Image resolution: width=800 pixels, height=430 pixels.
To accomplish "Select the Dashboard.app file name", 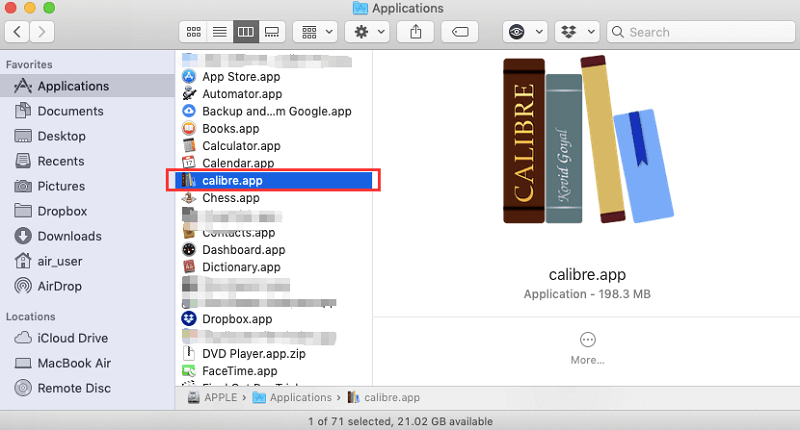I will 244,250.
